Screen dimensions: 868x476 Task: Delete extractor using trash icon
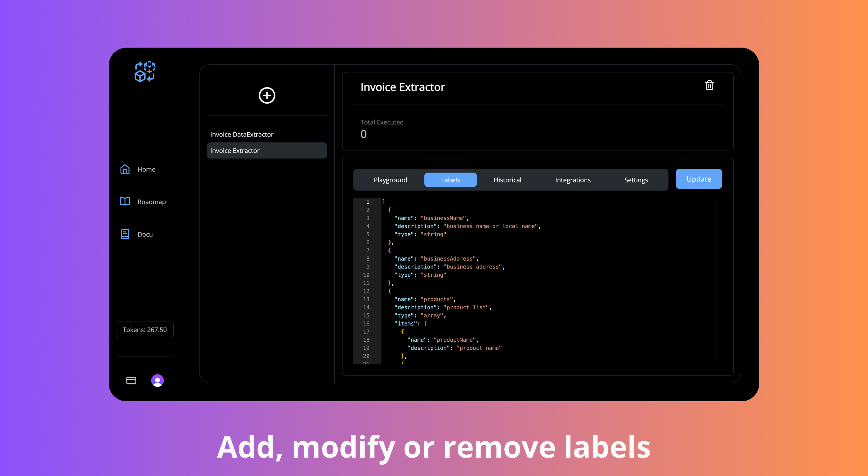[x=709, y=85]
